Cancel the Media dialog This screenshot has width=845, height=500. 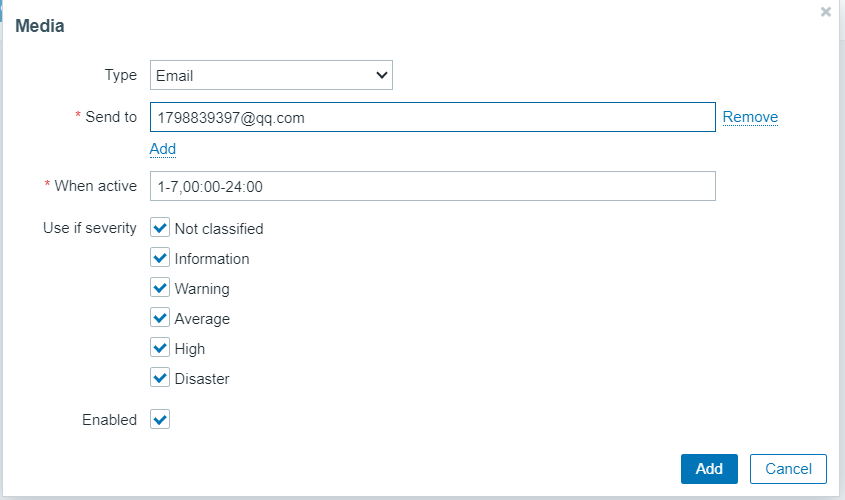coord(788,469)
